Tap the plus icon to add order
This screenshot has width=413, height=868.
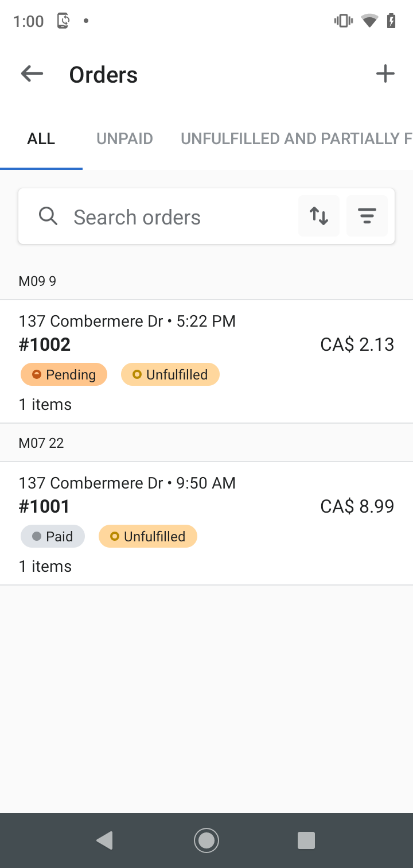coord(385,74)
